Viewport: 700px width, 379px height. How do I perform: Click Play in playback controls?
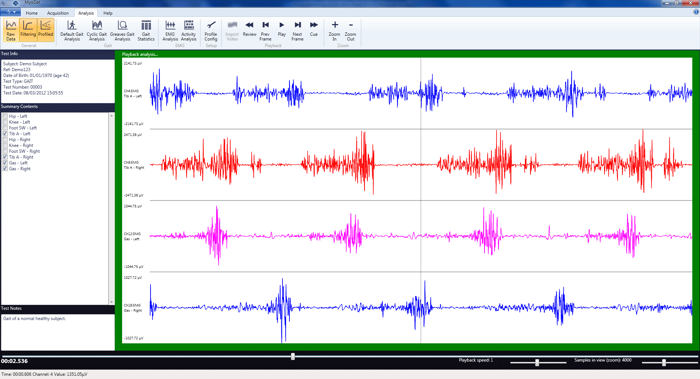282,29
